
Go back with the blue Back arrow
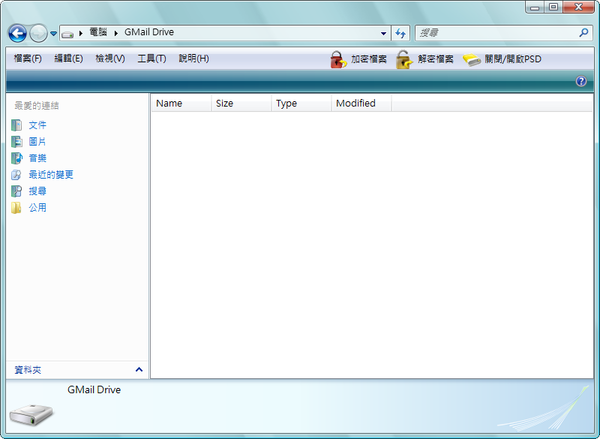18,33
